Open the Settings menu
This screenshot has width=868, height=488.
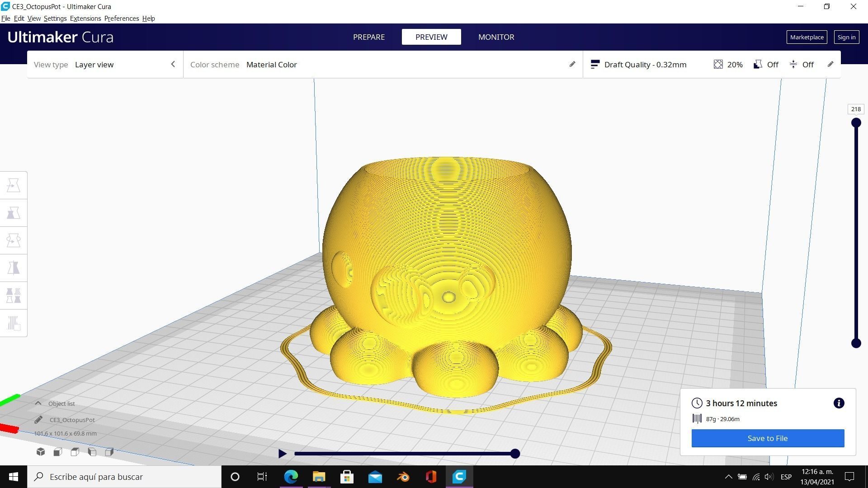tap(55, 19)
